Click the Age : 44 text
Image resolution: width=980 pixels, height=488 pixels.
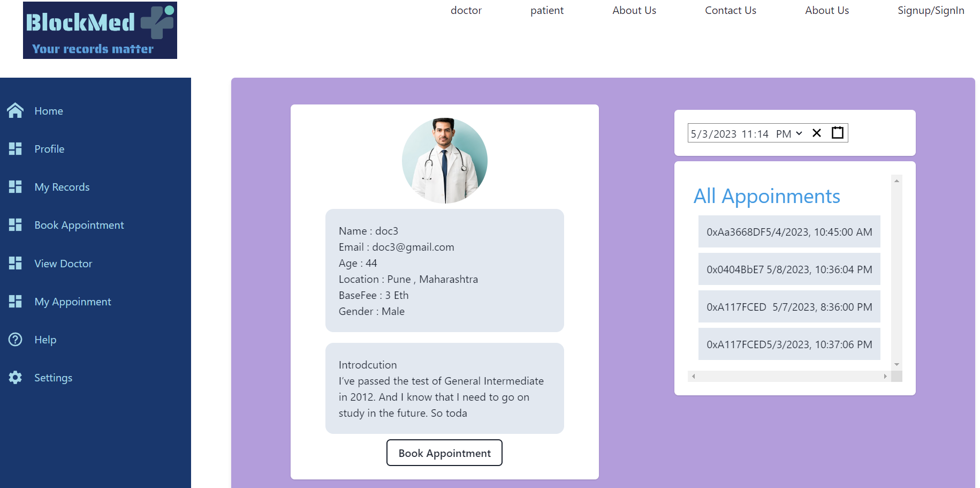358,263
